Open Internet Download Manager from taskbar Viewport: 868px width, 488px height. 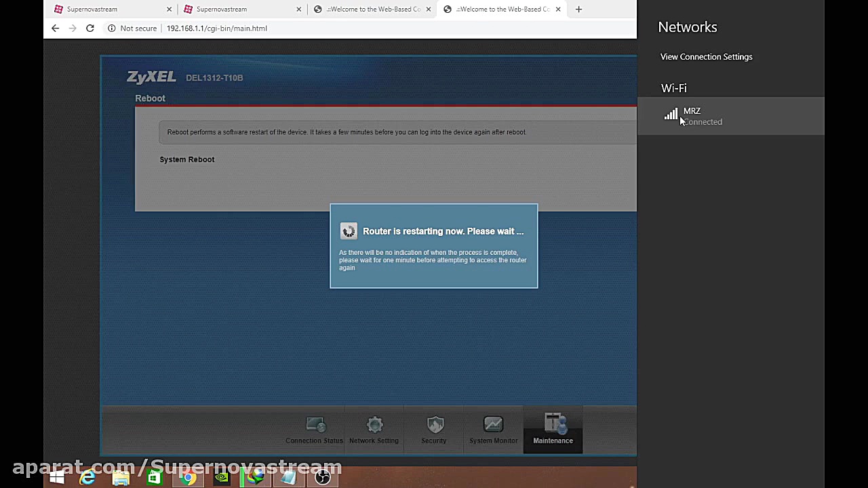point(255,478)
